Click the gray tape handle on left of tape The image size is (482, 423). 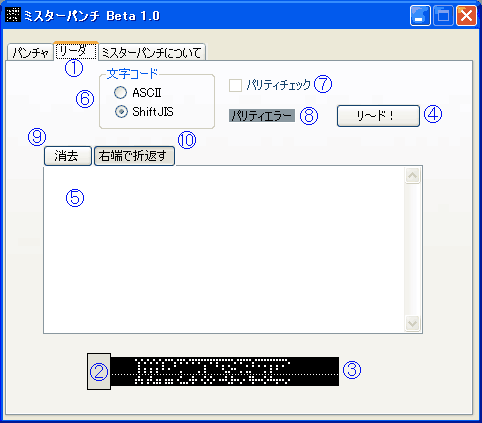pyautogui.click(x=99, y=371)
